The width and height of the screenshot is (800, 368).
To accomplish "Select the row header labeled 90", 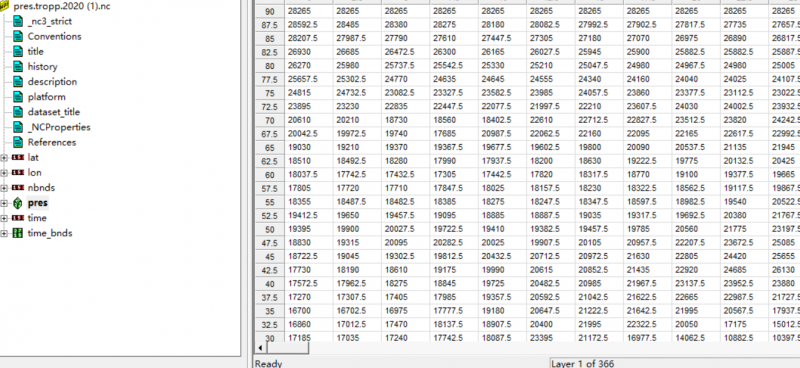I will pyautogui.click(x=270, y=11).
